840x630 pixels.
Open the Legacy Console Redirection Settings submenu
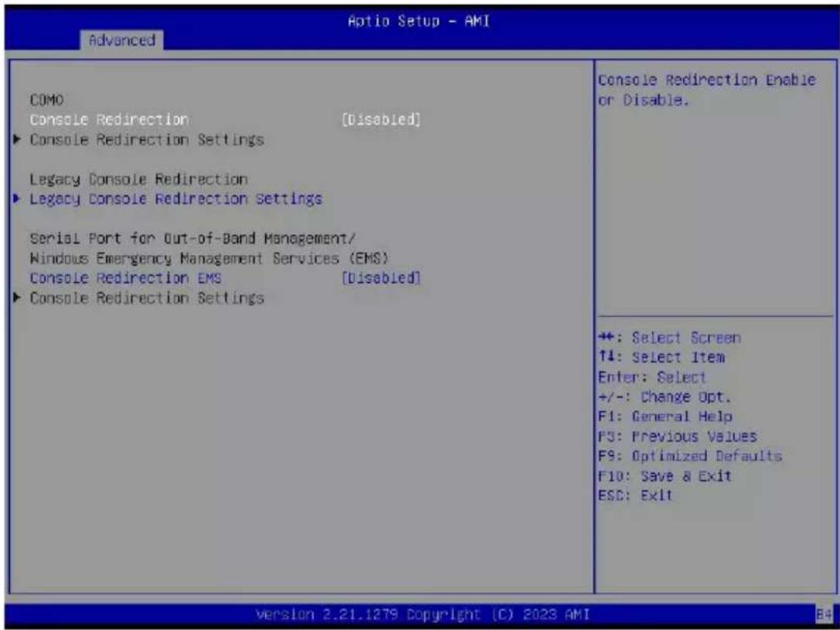coord(175,199)
